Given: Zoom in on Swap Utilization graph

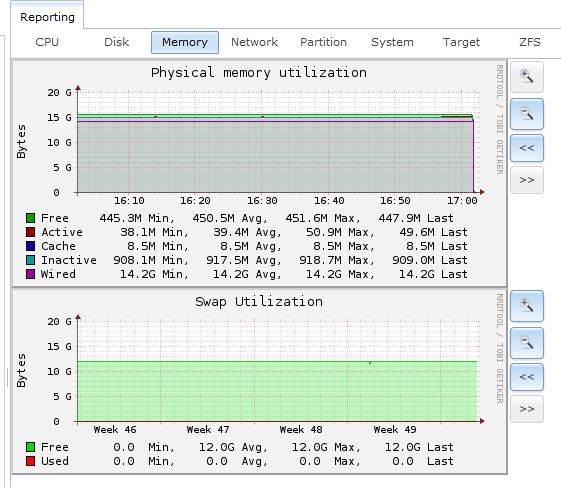Looking at the screenshot, I should click(527, 306).
